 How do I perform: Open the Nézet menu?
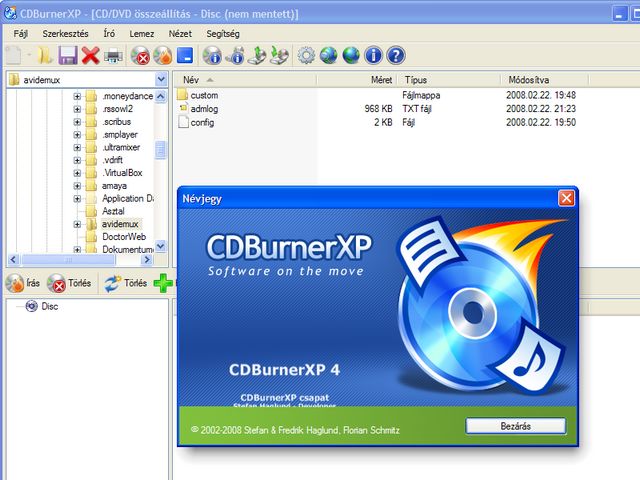(180, 33)
